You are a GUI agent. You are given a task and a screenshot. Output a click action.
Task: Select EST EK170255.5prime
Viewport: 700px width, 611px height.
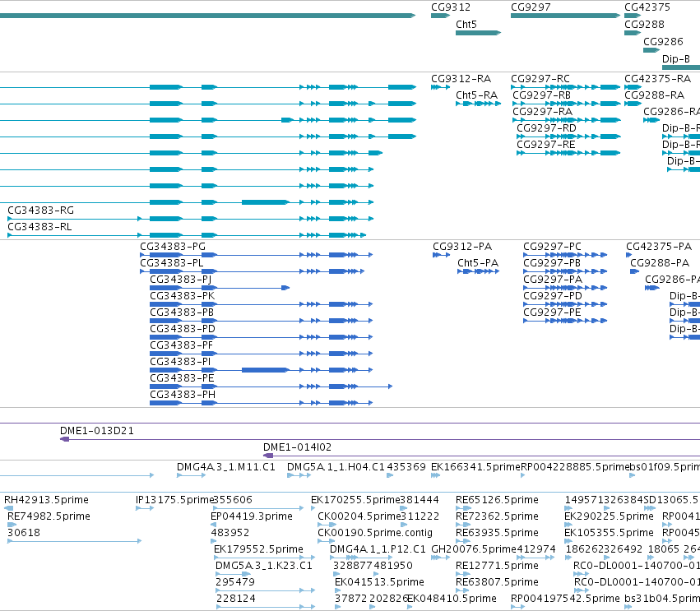(313, 508)
